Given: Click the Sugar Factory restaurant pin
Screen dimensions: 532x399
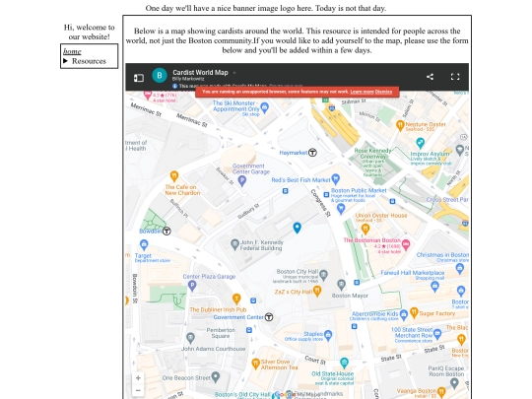Looking at the screenshot, I should [414, 312].
